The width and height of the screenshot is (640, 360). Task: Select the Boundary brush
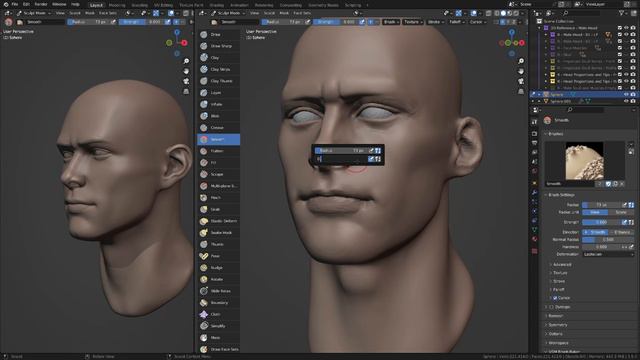pos(218,303)
